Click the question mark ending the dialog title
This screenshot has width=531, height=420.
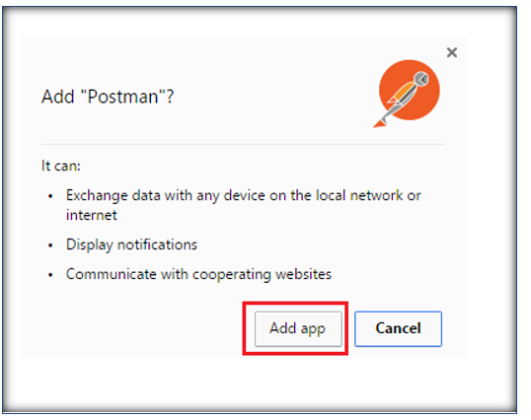pos(170,97)
